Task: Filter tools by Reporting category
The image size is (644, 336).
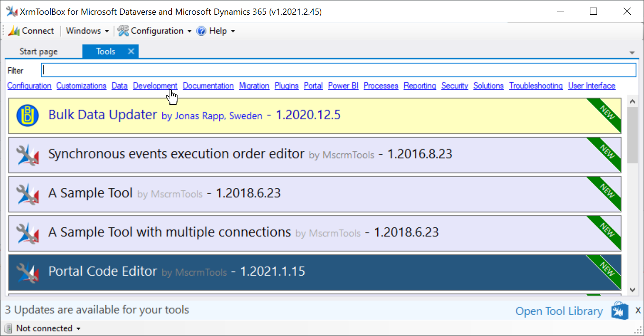Action: pos(420,86)
